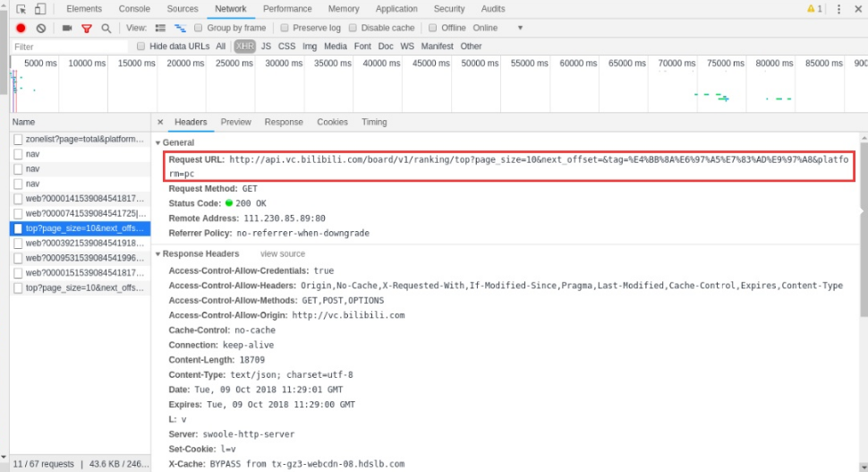This screenshot has height=472, width=868.
Task: Activate the inspect element picker icon
Action: click(21, 9)
